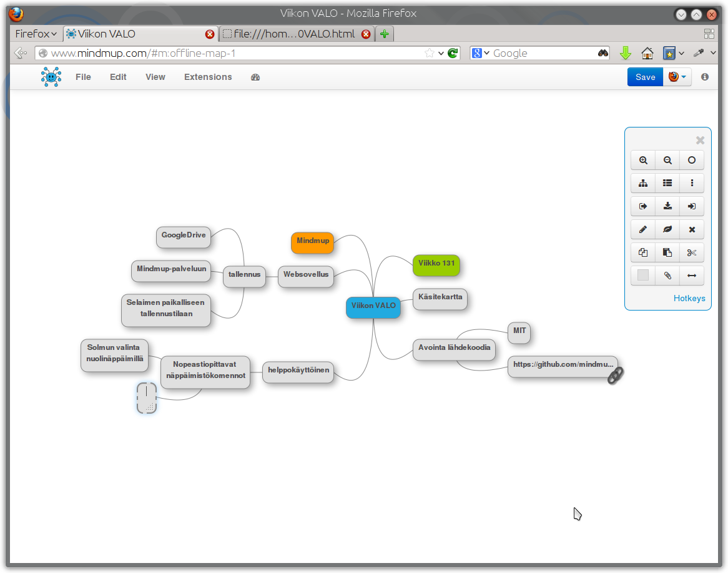The height and width of the screenshot is (573, 728).
Task: Click the blue Save button
Action: pyautogui.click(x=646, y=77)
